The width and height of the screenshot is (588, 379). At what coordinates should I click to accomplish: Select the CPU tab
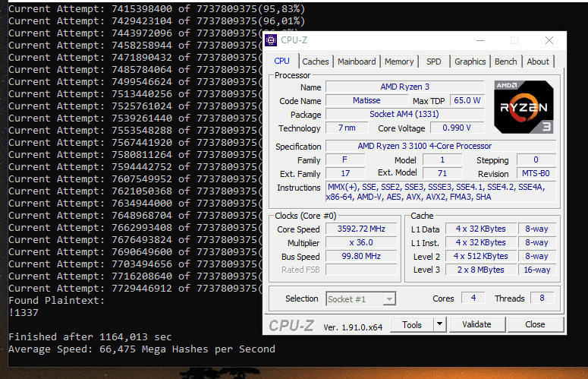coord(281,61)
